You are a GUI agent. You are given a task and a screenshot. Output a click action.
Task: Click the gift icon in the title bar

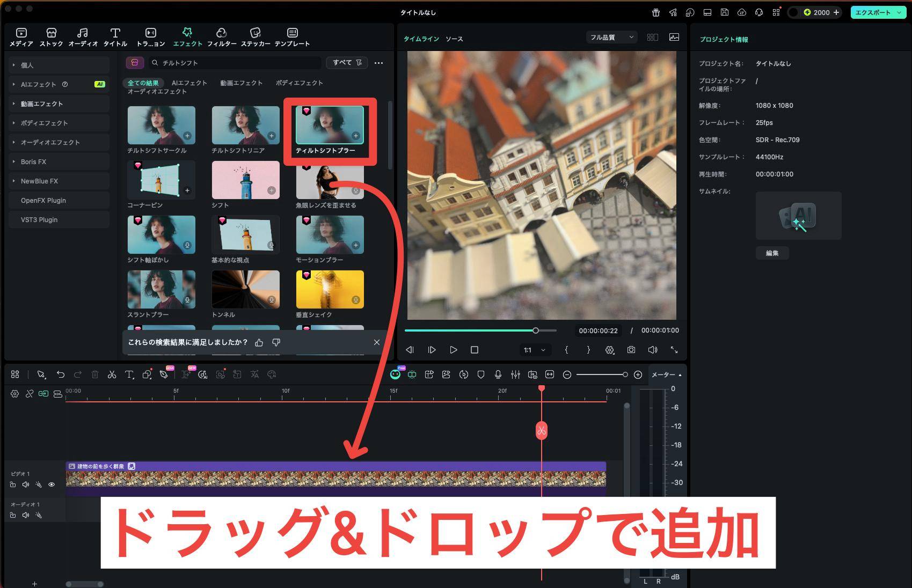[x=656, y=12]
